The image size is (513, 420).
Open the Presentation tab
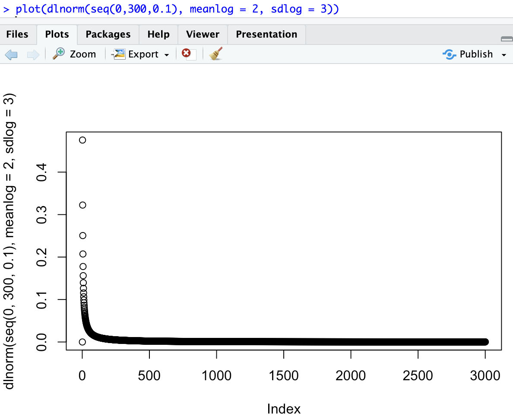pyautogui.click(x=266, y=35)
